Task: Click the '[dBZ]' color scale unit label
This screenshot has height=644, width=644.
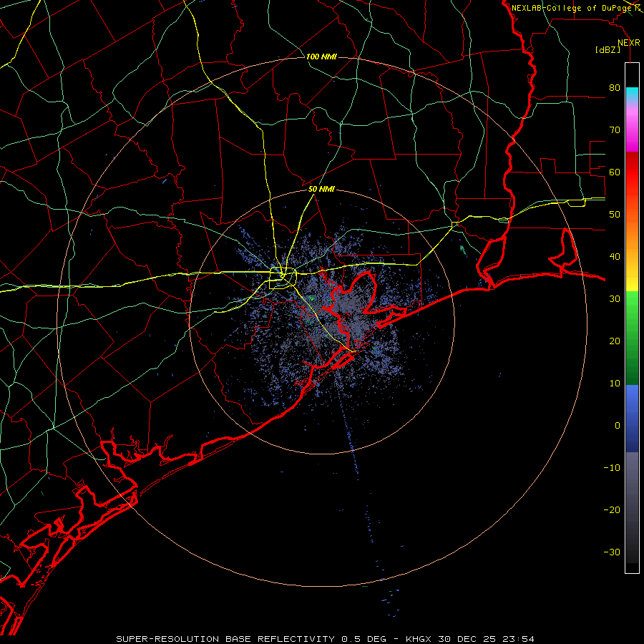Action: [608, 50]
